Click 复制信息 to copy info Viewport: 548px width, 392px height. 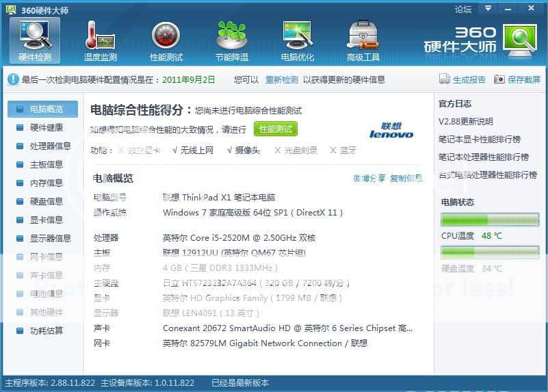pos(406,178)
